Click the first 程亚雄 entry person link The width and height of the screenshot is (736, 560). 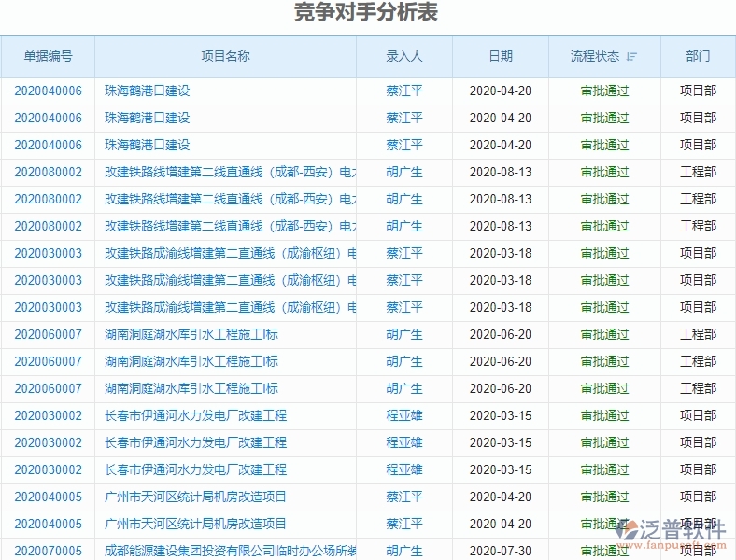(404, 415)
